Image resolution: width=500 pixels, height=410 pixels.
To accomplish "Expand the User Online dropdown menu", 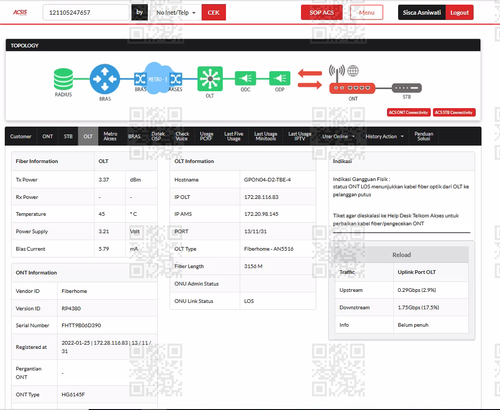I will (338, 136).
